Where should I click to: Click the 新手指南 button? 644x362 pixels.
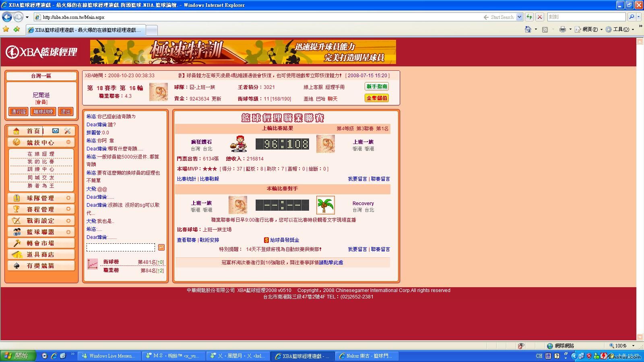coord(376,86)
